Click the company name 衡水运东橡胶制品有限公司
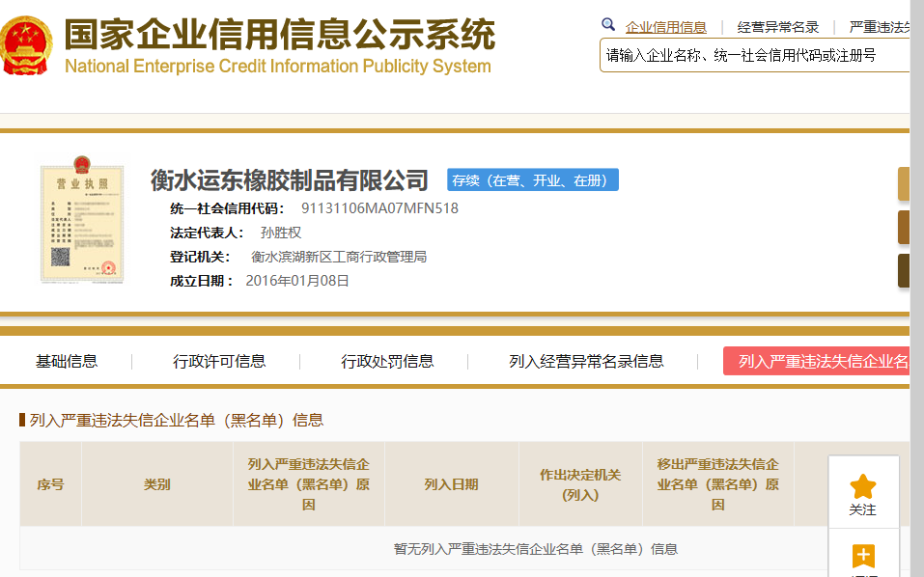 tap(290, 180)
